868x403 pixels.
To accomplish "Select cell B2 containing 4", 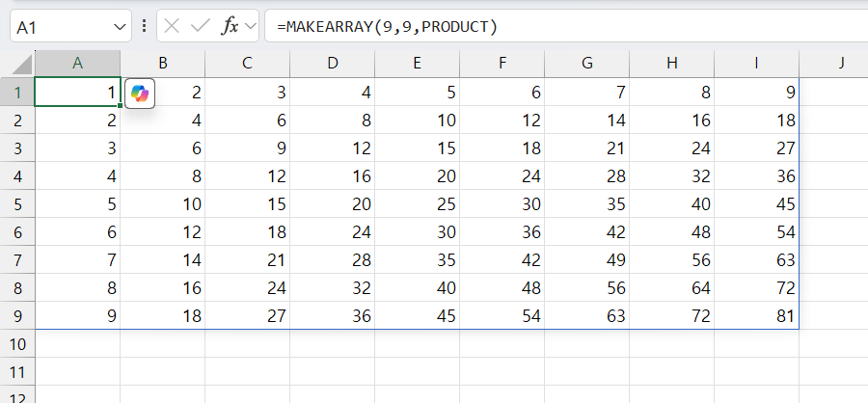I will (163, 121).
